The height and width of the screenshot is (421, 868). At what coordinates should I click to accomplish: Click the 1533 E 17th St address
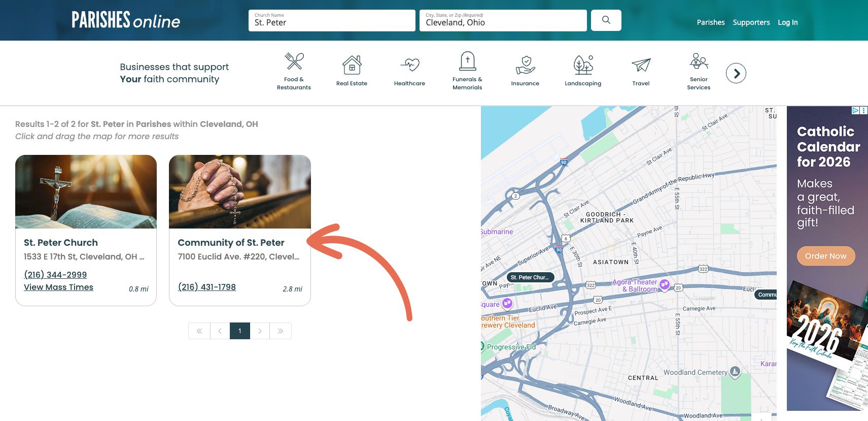[x=84, y=256]
